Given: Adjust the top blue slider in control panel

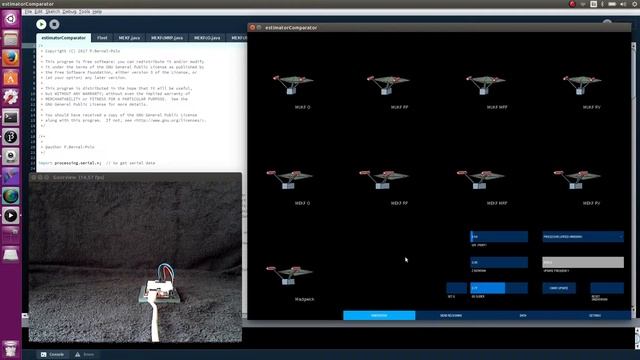Looking at the screenshot, I should [x=499, y=237].
